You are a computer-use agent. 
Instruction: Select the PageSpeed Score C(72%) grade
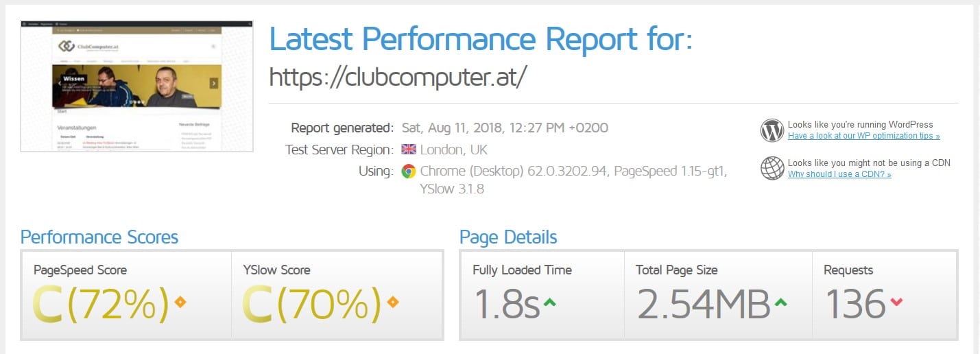(x=101, y=303)
